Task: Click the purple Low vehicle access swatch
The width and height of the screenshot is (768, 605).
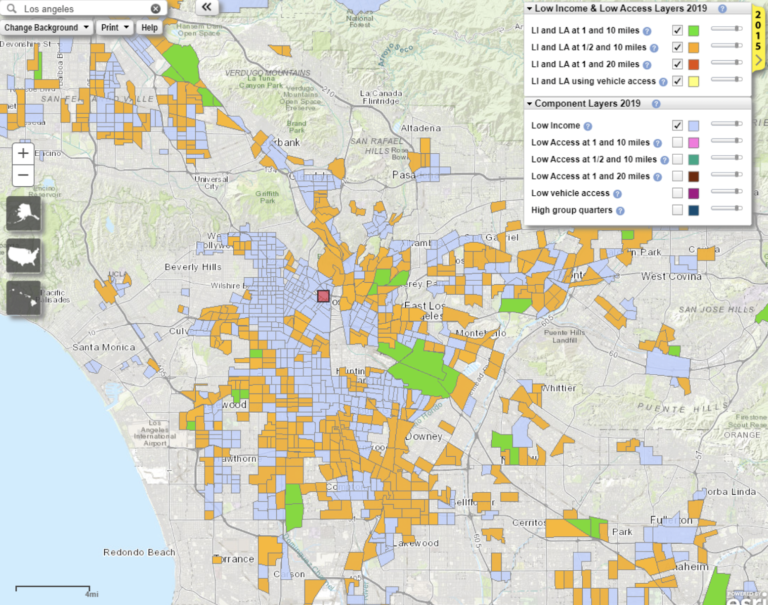Action: coord(694,193)
